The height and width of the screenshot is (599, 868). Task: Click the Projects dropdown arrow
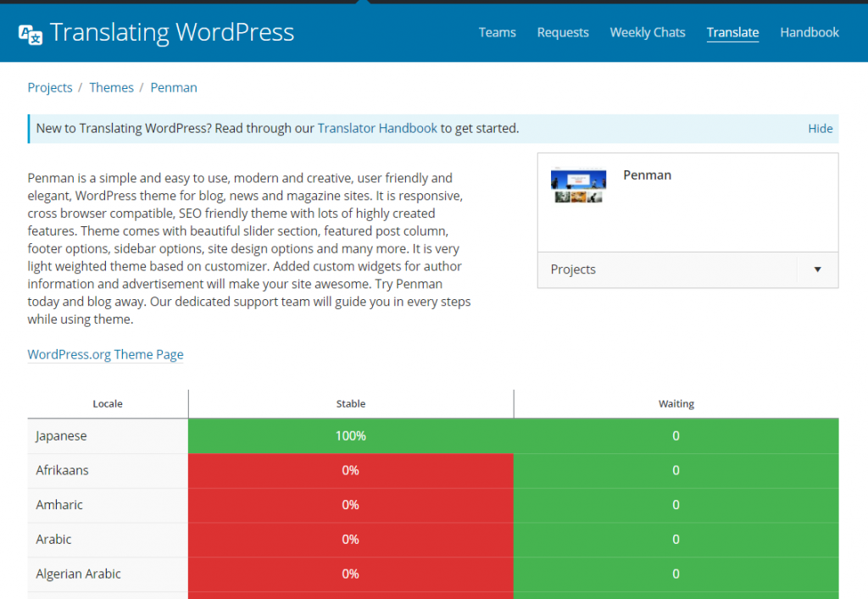(x=817, y=270)
